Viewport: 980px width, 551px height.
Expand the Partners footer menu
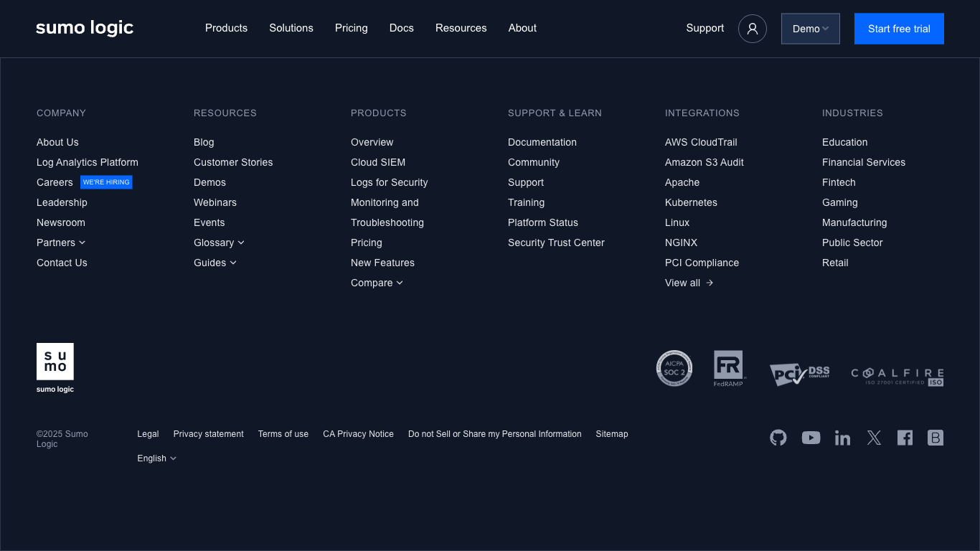pos(61,242)
